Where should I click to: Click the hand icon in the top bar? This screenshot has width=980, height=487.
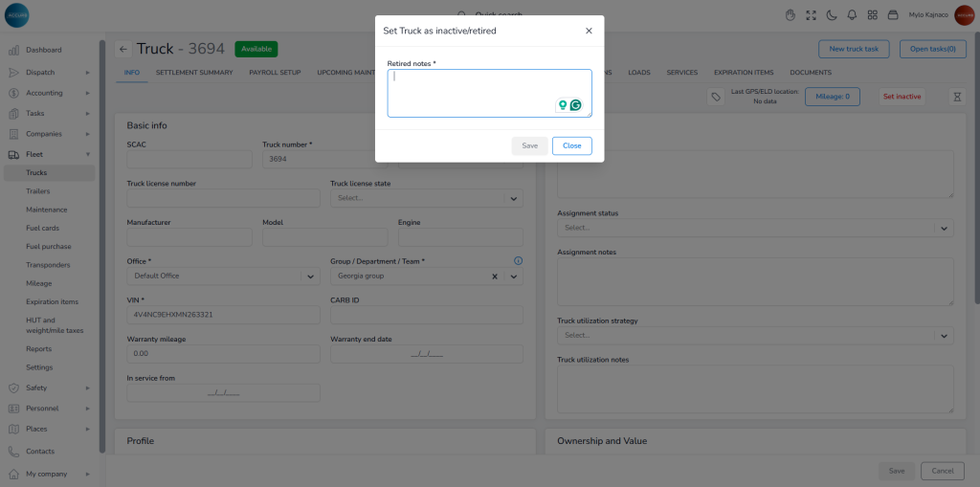(791, 15)
